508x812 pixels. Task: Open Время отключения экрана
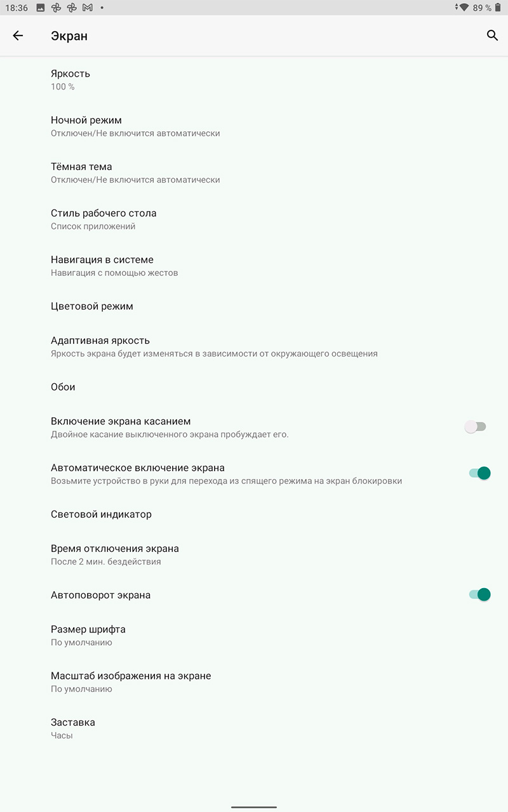click(115, 554)
